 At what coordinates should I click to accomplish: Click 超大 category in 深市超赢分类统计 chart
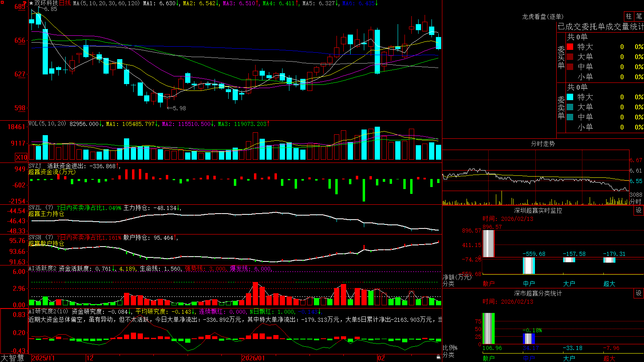[609, 358]
